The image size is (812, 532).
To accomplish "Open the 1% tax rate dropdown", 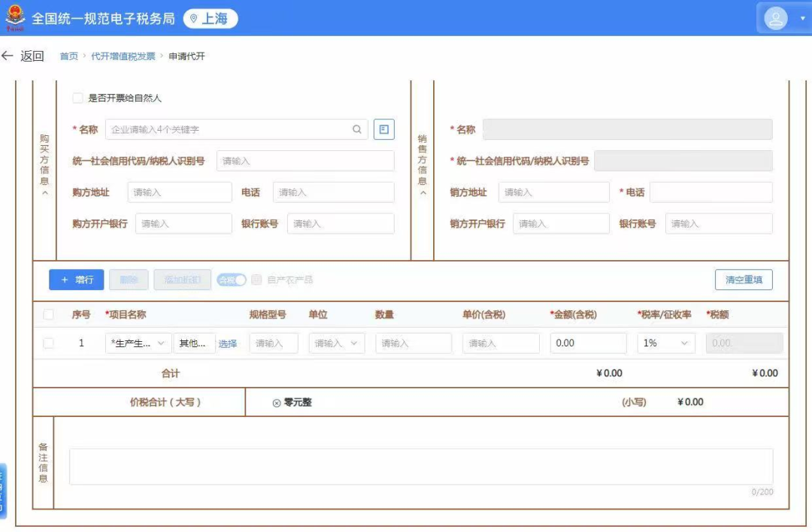I will coord(666,343).
